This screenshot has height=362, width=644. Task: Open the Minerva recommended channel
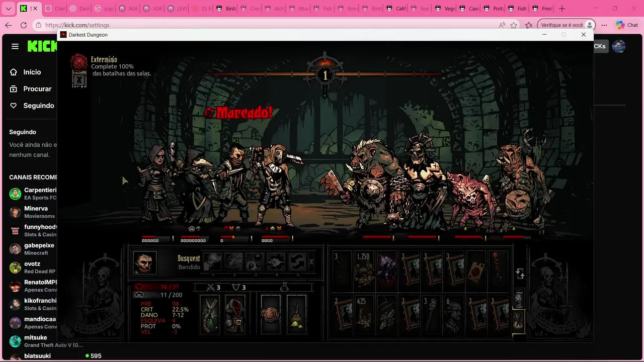pos(33,212)
